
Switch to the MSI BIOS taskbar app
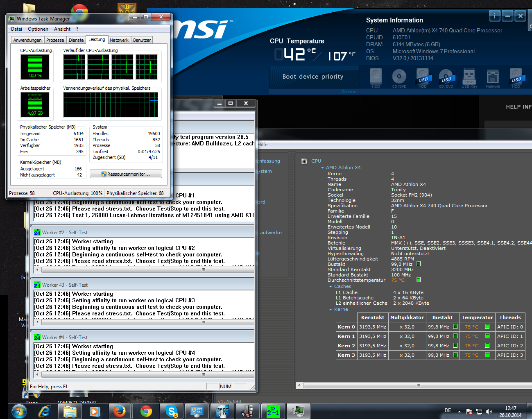(x=222, y=411)
